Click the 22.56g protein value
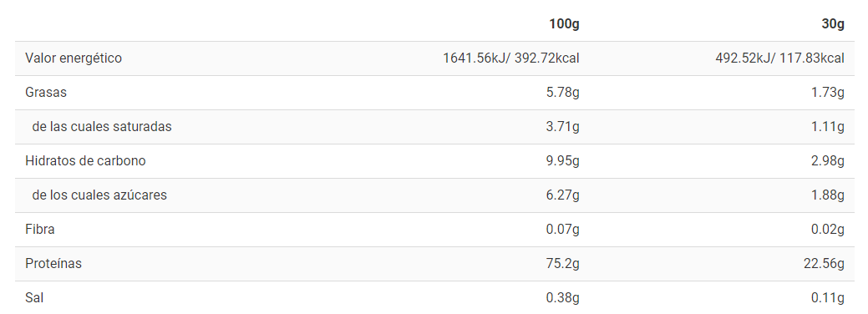868x314 pixels. tap(825, 264)
